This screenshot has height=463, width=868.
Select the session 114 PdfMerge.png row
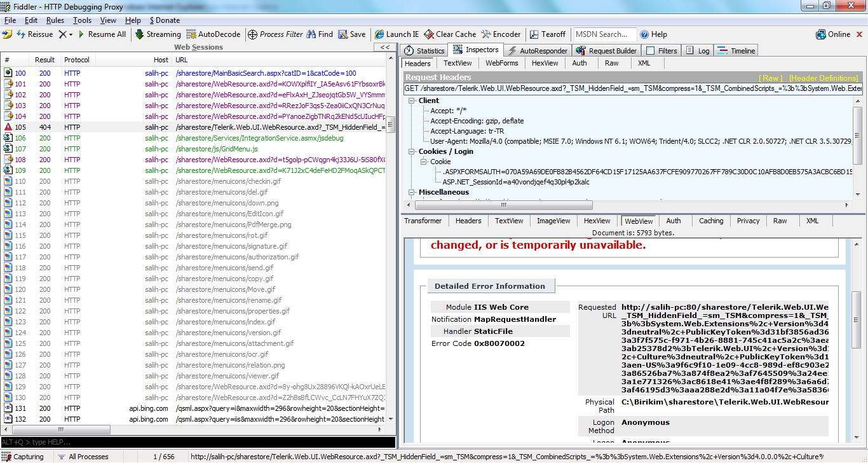[193, 225]
